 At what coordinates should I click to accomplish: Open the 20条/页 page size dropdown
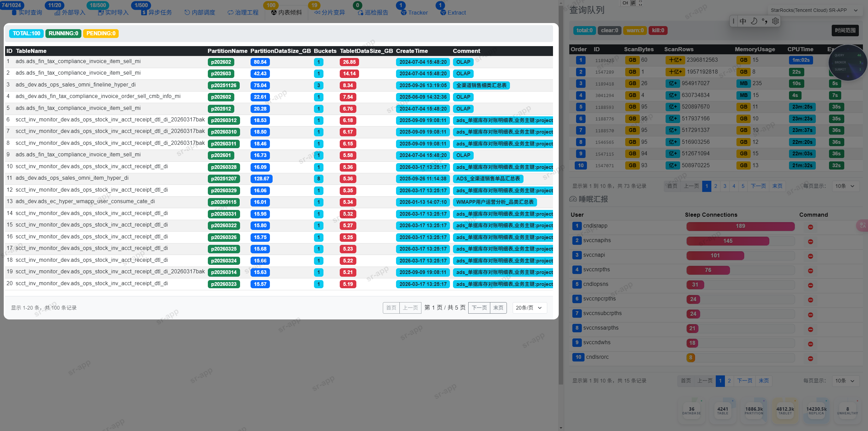(529, 308)
